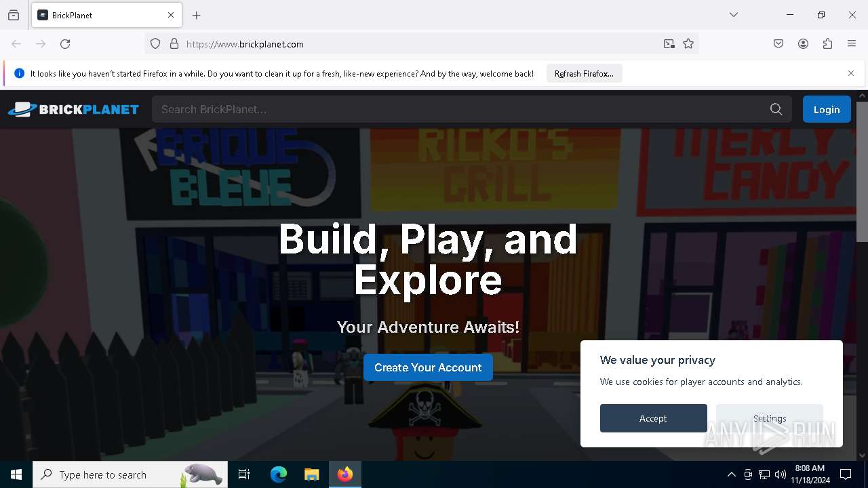Image resolution: width=868 pixels, height=488 pixels.
Task: Click the search magnifier icon in BrickPlanet
Action: pyautogui.click(x=776, y=109)
